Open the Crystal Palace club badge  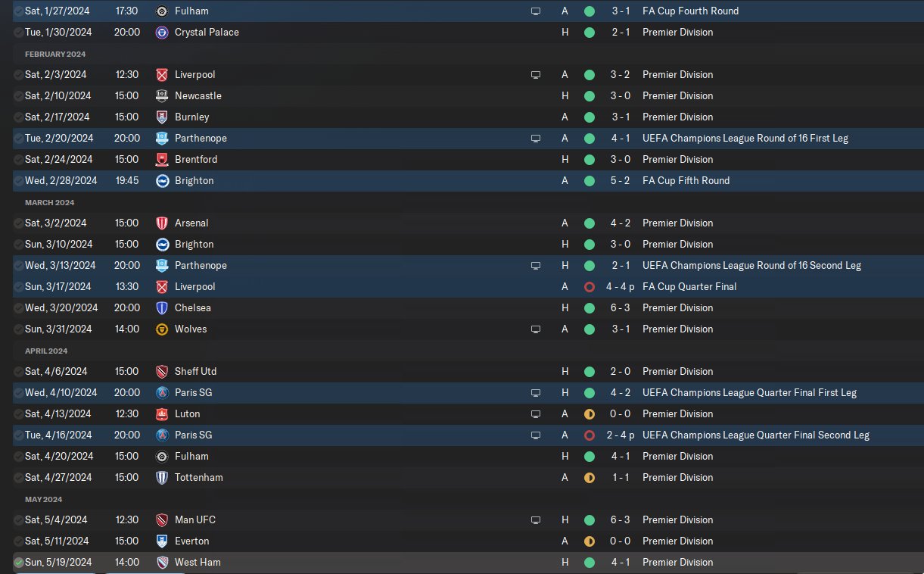pos(161,33)
